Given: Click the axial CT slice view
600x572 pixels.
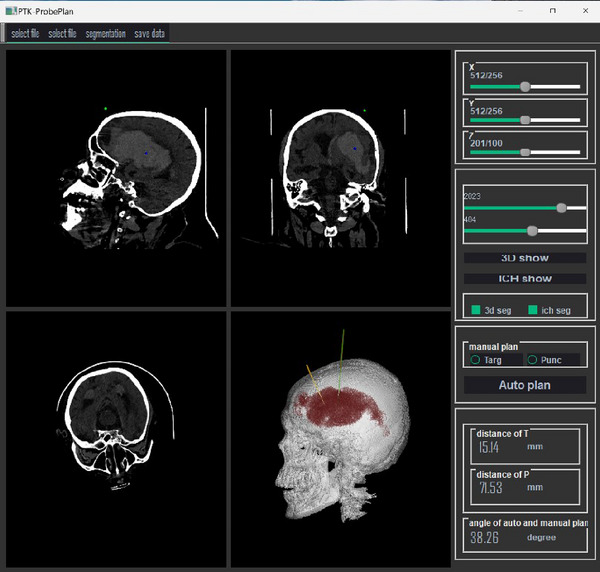Looking at the screenshot, I should [x=116, y=439].
